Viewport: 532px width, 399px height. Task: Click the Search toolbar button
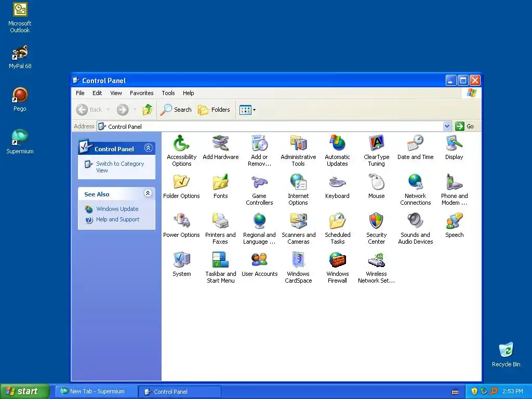pyautogui.click(x=176, y=110)
